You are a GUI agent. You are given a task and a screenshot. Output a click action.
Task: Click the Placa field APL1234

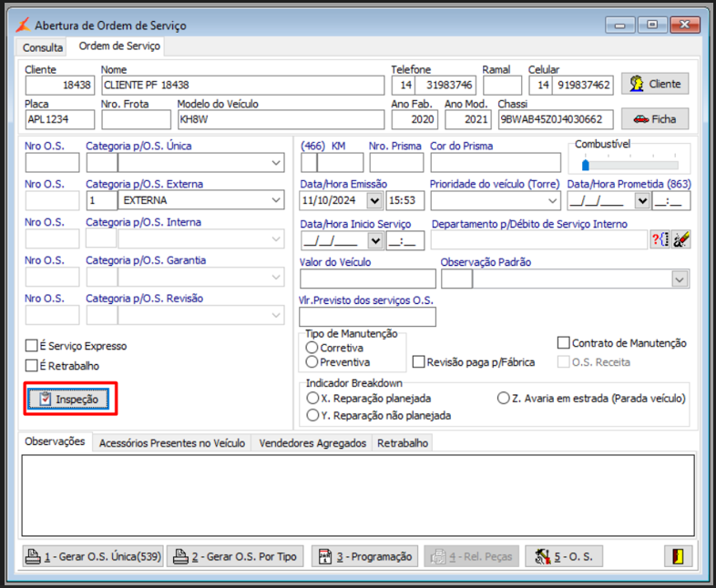point(60,119)
